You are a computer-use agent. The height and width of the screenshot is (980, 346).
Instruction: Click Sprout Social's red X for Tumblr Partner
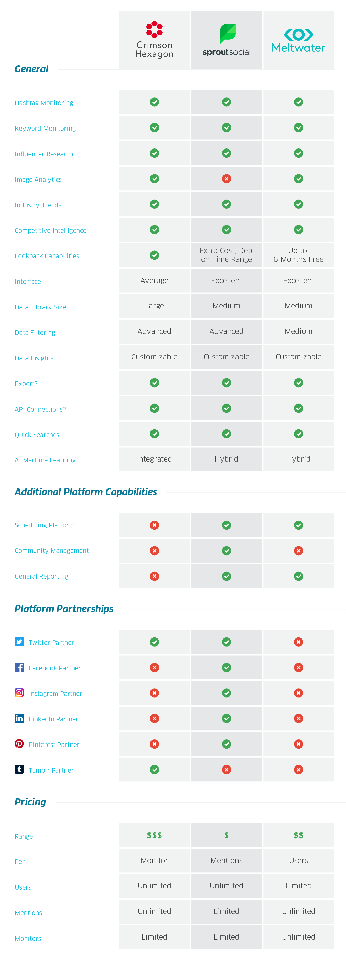click(x=227, y=770)
